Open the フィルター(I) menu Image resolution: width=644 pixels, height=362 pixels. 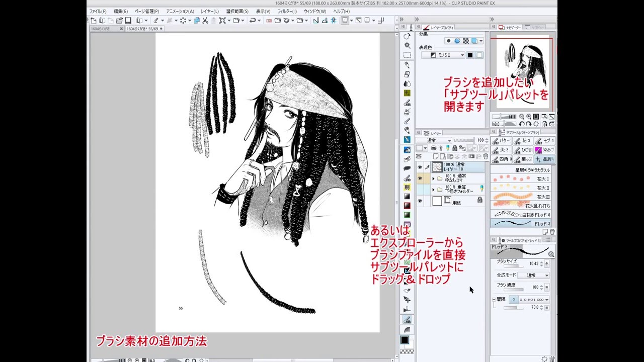287,11
